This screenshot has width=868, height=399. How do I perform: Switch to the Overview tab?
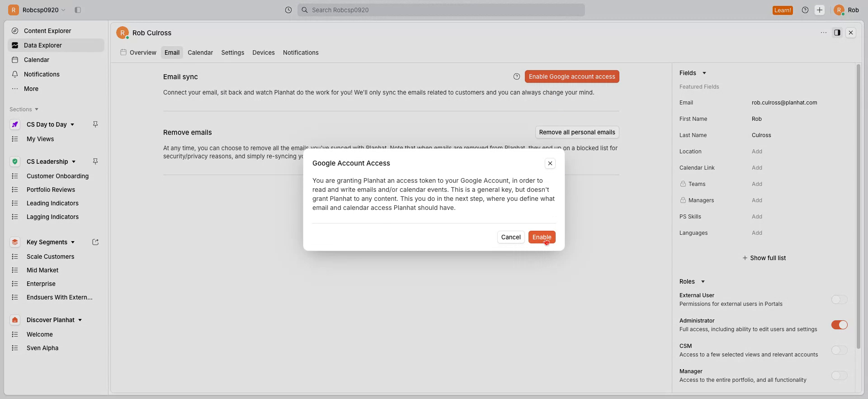[138, 52]
